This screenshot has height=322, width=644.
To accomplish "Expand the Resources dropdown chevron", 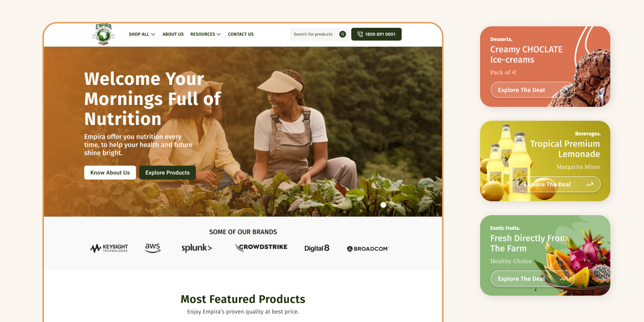I will pyautogui.click(x=219, y=34).
